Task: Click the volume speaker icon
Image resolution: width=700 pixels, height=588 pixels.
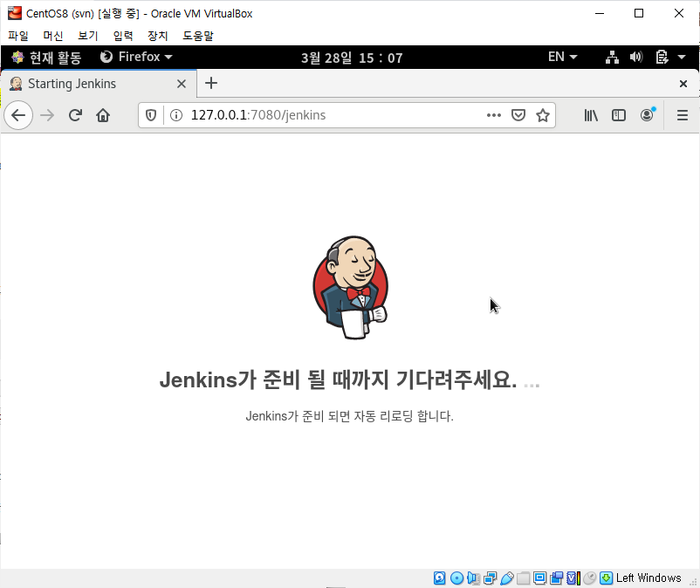Action: (x=636, y=57)
